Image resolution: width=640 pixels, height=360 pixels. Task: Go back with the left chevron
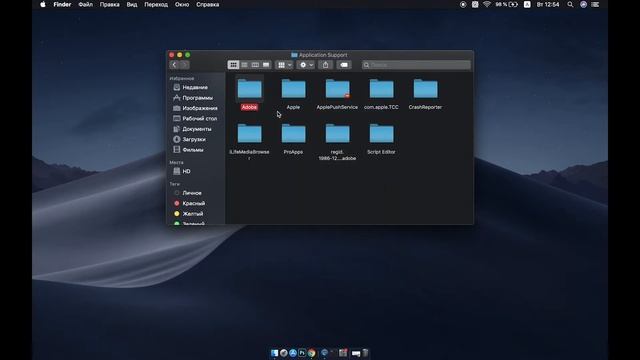174,65
